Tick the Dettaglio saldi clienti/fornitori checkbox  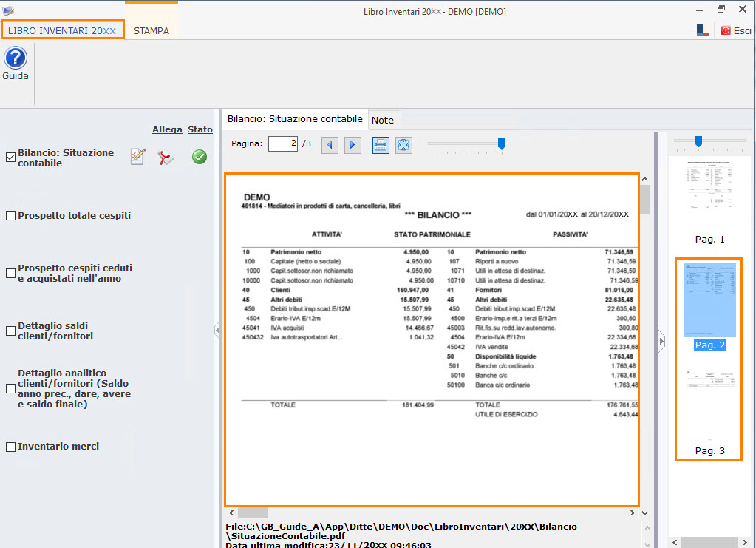click(x=10, y=331)
